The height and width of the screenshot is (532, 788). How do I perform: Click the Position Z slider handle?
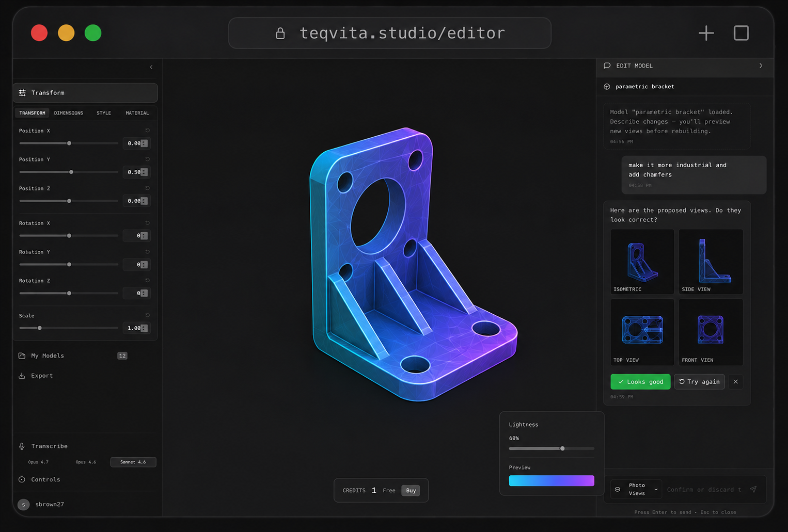(x=69, y=201)
